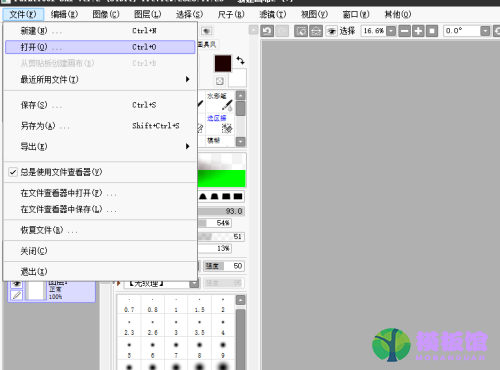This screenshot has height=370, width=500.
Task: Select the 选区擦 selection eraser tool
Action: tap(220, 124)
